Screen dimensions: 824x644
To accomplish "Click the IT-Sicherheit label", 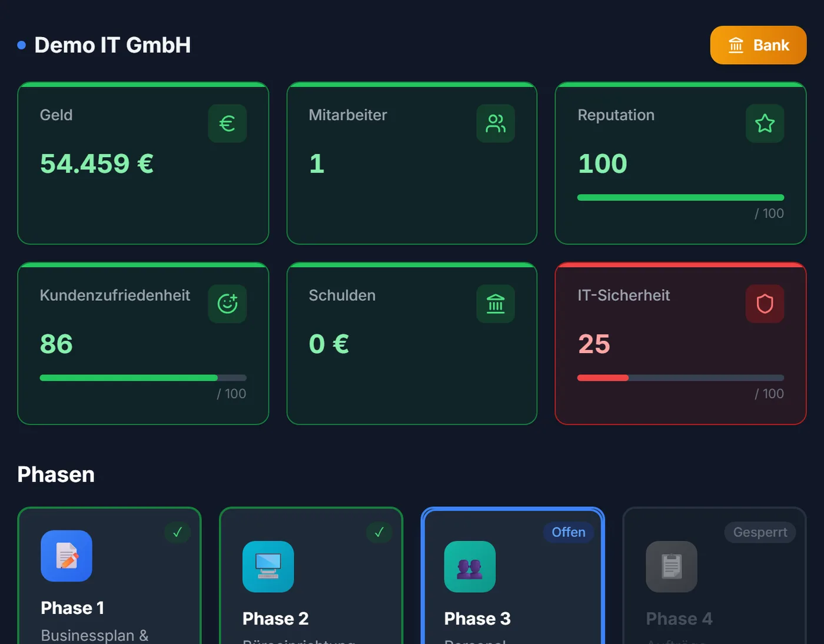I will point(623,296).
